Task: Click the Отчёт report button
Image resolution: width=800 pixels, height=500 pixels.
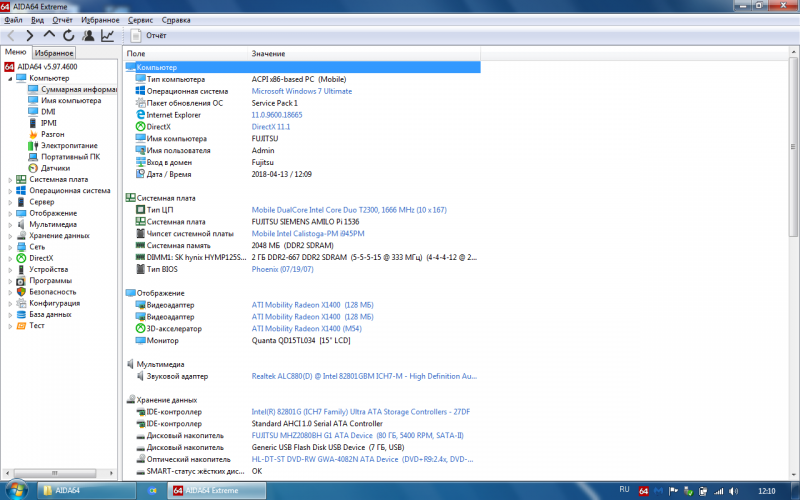Action: click(148, 35)
